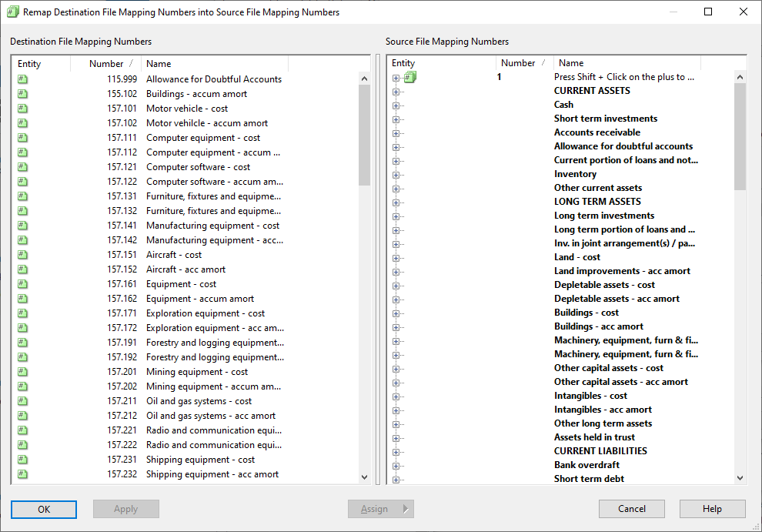Click the OK button
Viewport: 762px width, 532px height.
click(x=44, y=509)
